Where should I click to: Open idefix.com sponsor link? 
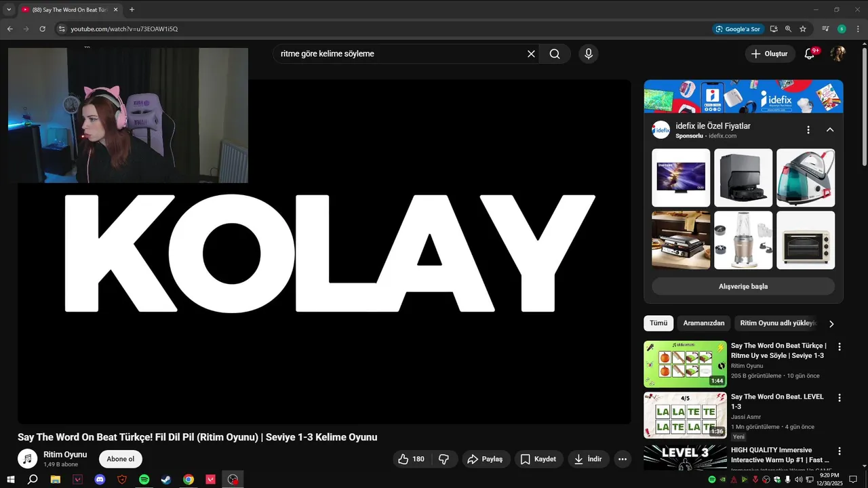(x=722, y=136)
